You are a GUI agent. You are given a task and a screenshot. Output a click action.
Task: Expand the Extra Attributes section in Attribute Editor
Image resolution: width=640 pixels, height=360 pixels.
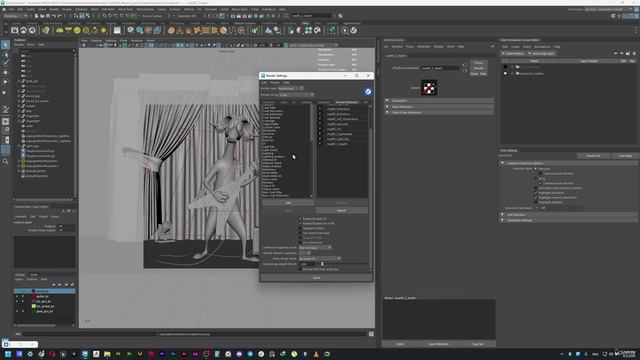point(440,107)
